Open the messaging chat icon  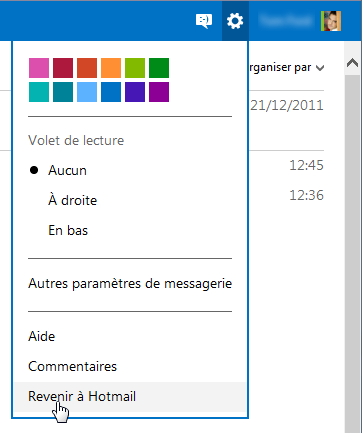coord(204,21)
